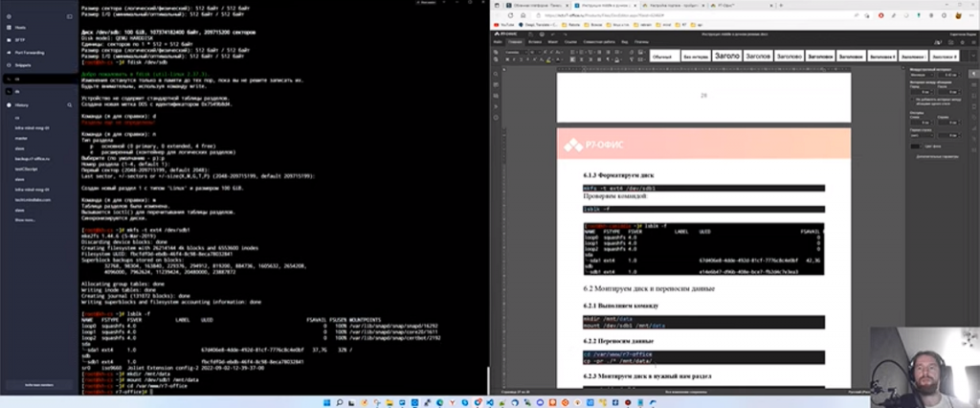Toggle bold formatting in the editor
This screenshot has height=408, width=980.
point(507,59)
